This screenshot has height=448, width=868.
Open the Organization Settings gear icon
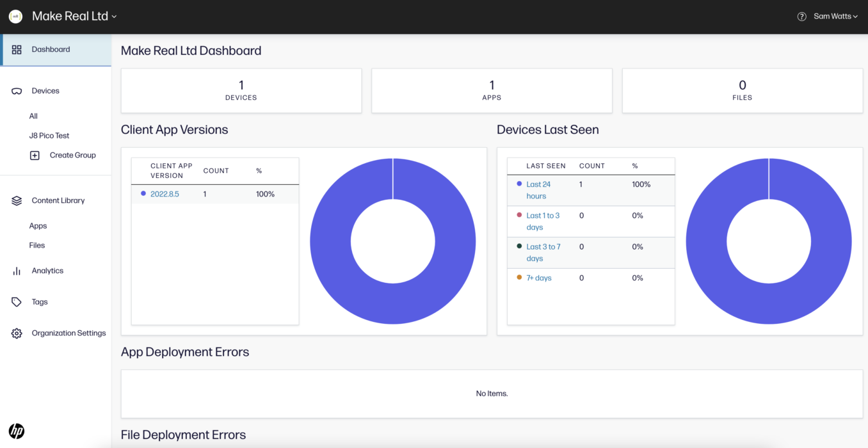(x=16, y=333)
